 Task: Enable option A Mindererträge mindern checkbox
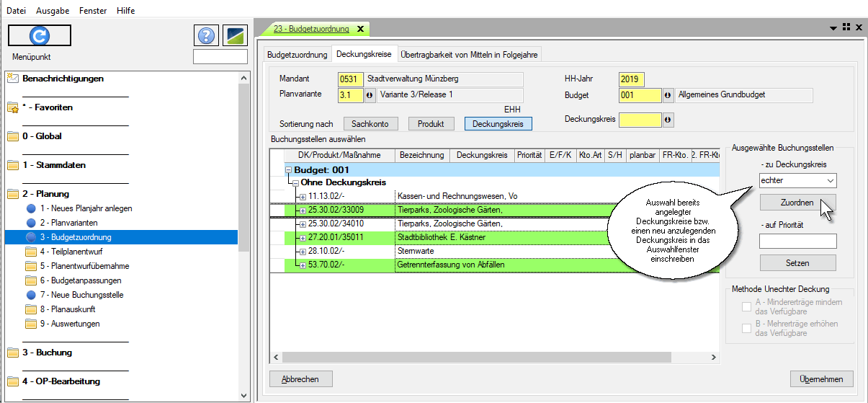747,307
